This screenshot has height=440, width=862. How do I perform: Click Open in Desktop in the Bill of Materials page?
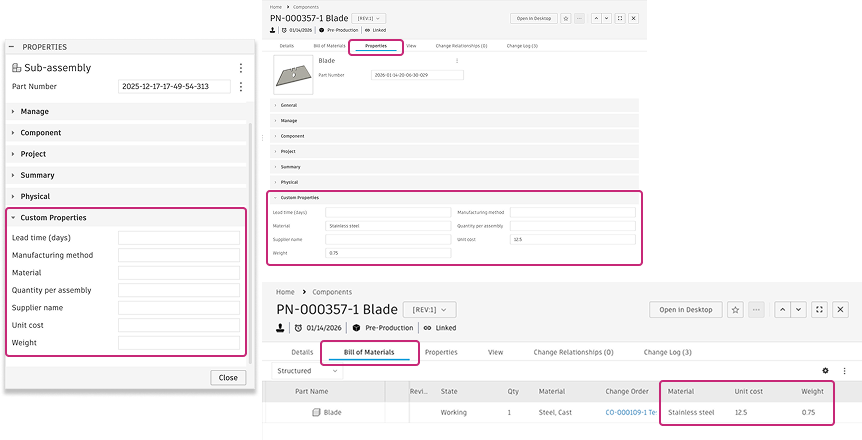pyautogui.click(x=686, y=310)
